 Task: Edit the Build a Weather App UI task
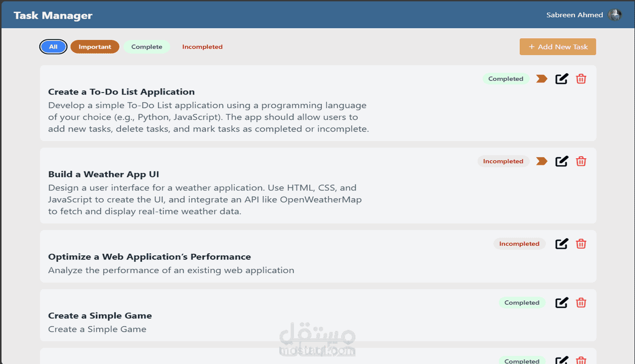point(562,161)
